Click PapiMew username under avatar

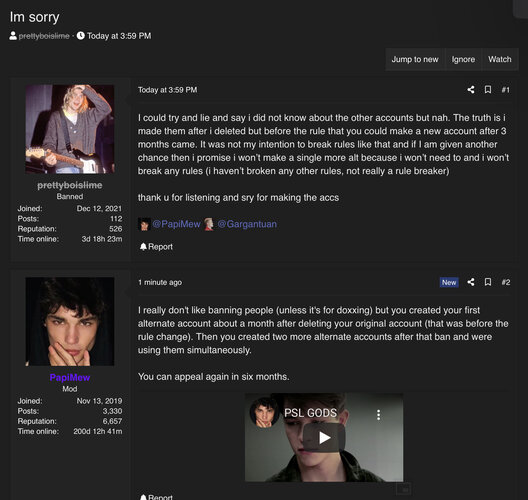(70, 377)
